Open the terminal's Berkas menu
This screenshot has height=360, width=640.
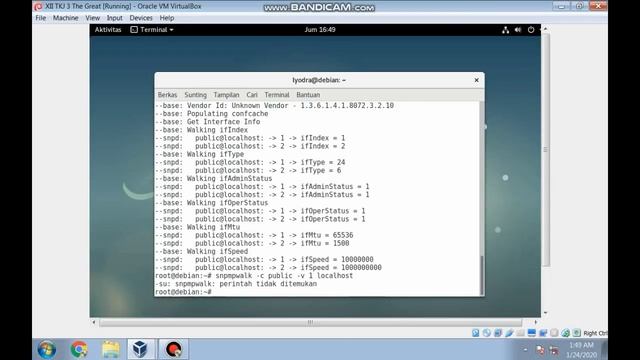[x=167, y=95]
